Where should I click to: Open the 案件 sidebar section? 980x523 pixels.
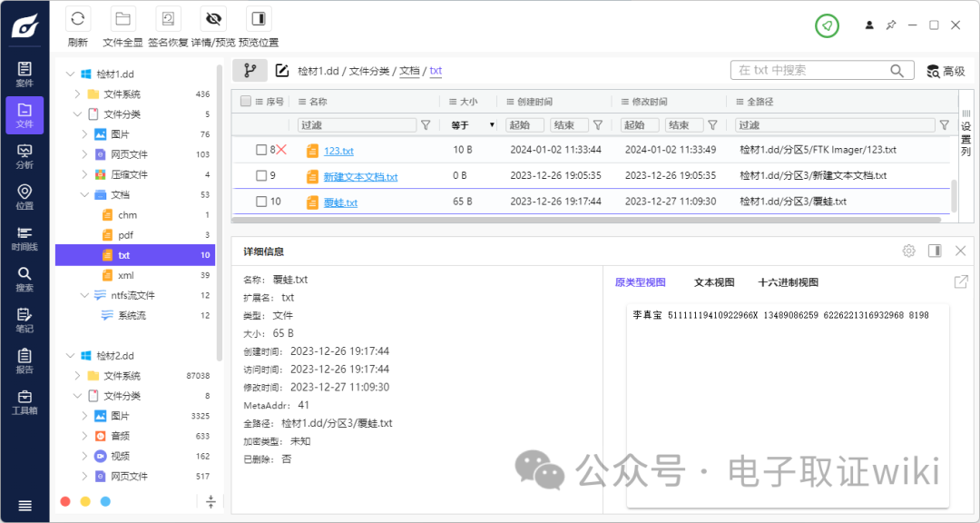pyautogui.click(x=24, y=74)
